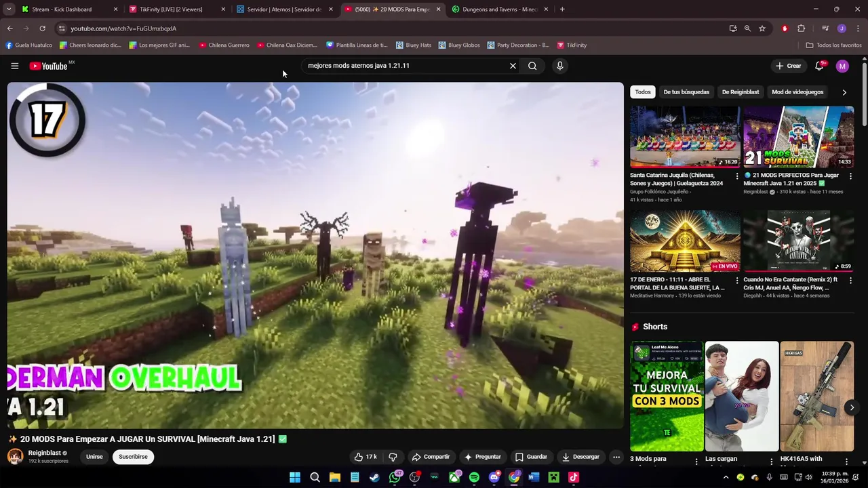Like the video with the thumbs up
This screenshot has width=868, height=488.
click(x=366, y=457)
